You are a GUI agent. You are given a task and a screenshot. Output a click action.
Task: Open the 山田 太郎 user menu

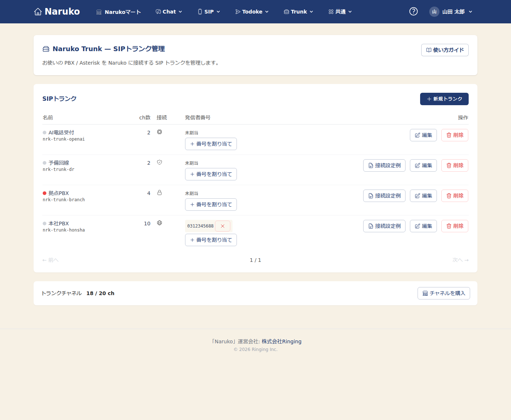pos(451,12)
